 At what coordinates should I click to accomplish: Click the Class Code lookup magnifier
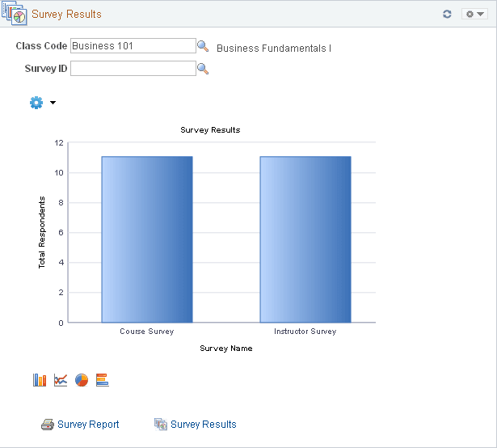coord(203,46)
